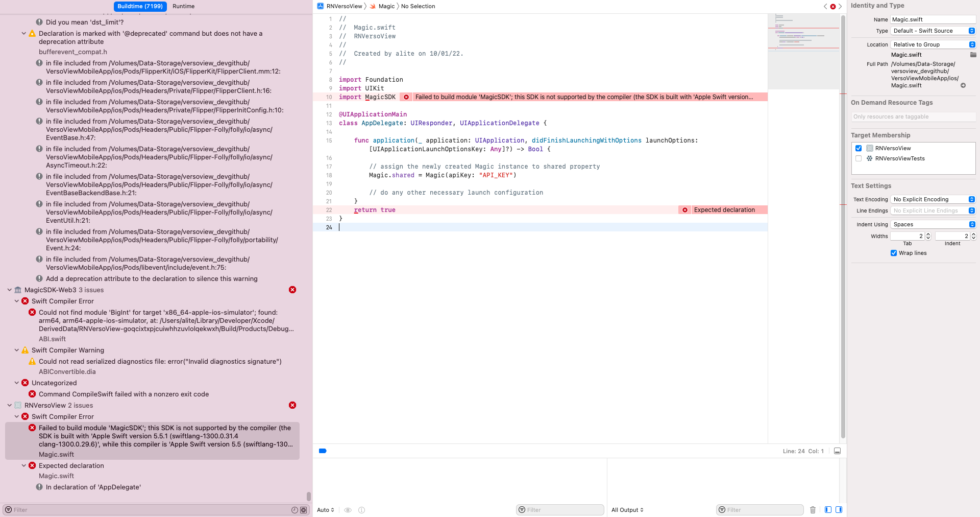Switch to the Runtime tab
This screenshot has width=980, height=517.
pyautogui.click(x=183, y=6)
